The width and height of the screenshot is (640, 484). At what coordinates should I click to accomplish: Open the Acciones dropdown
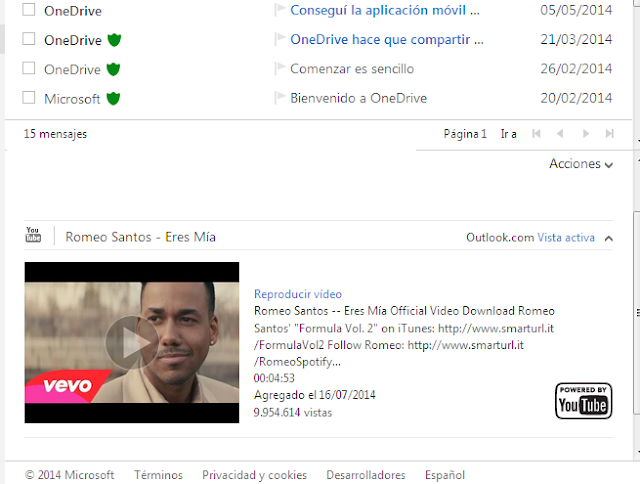[x=581, y=164]
